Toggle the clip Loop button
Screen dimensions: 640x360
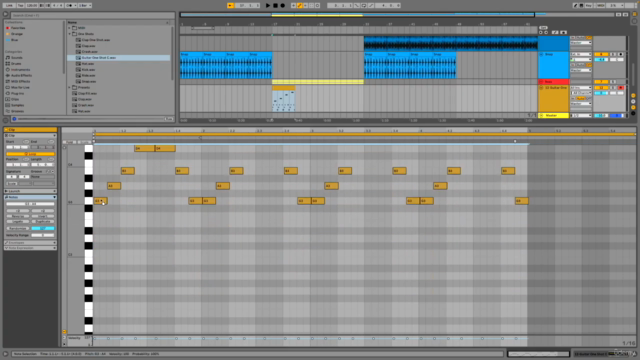(30, 154)
